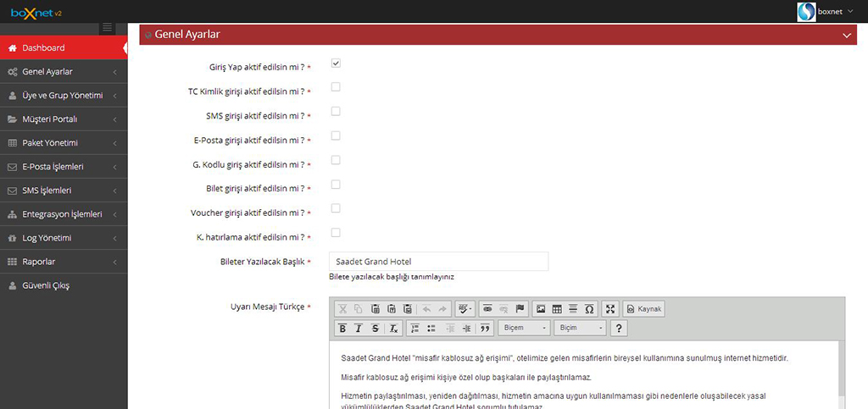This screenshot has height=409, width=868.
Task: Toggle bold formatting in the editor
Action: [x=342, y=329]
